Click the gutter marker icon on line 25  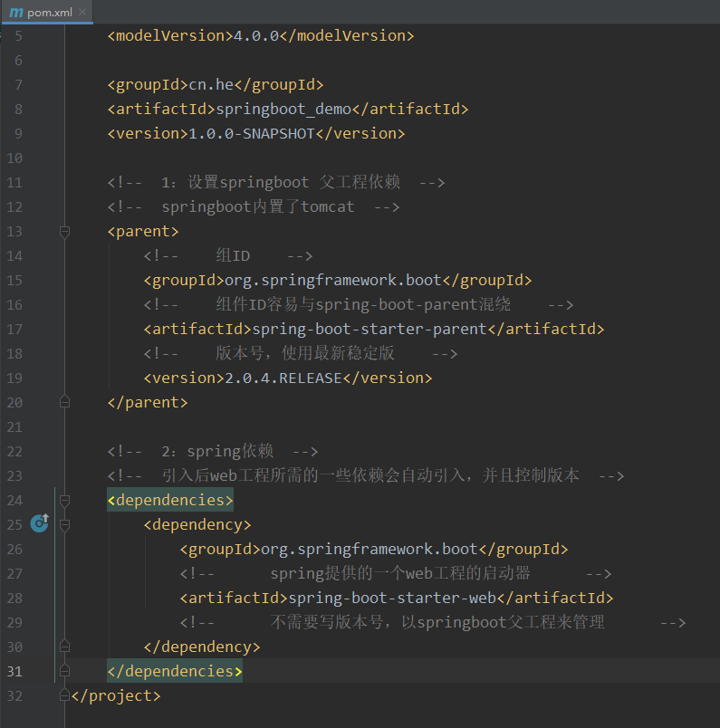[x=39, y=523]
